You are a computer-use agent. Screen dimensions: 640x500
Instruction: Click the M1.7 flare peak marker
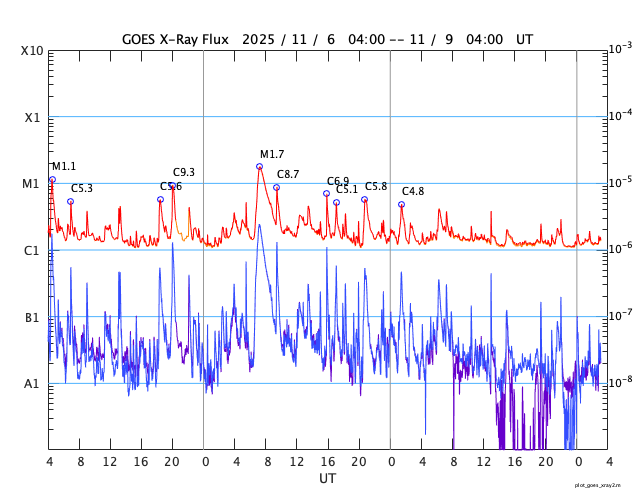(x=259, y=166)
